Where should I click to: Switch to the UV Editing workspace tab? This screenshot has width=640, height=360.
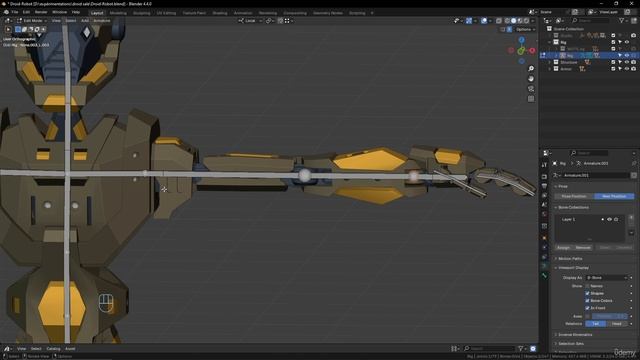[166, 13]
